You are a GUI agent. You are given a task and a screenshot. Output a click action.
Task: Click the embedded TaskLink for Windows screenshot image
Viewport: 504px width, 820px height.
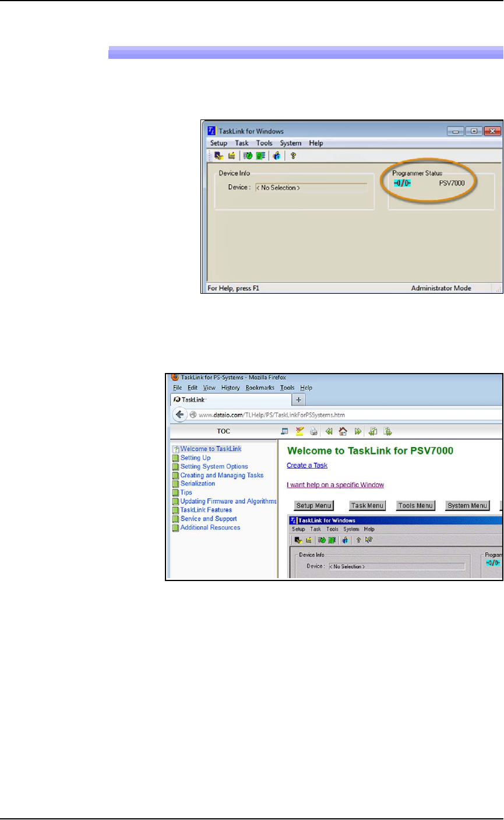click(396, 547)
